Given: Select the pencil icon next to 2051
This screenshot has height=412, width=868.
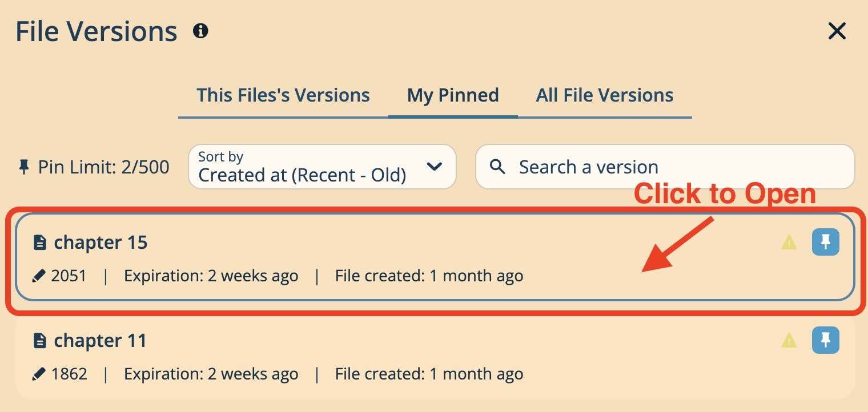Looking at the screenshot, I should [39, 275].
